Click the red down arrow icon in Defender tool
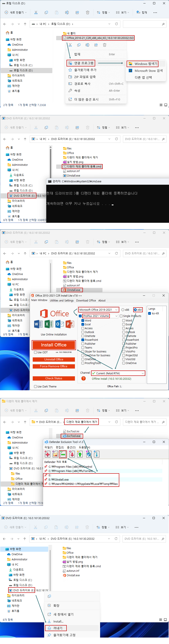The height and width of the screenshot is (644, 169). tap(72, 454)
